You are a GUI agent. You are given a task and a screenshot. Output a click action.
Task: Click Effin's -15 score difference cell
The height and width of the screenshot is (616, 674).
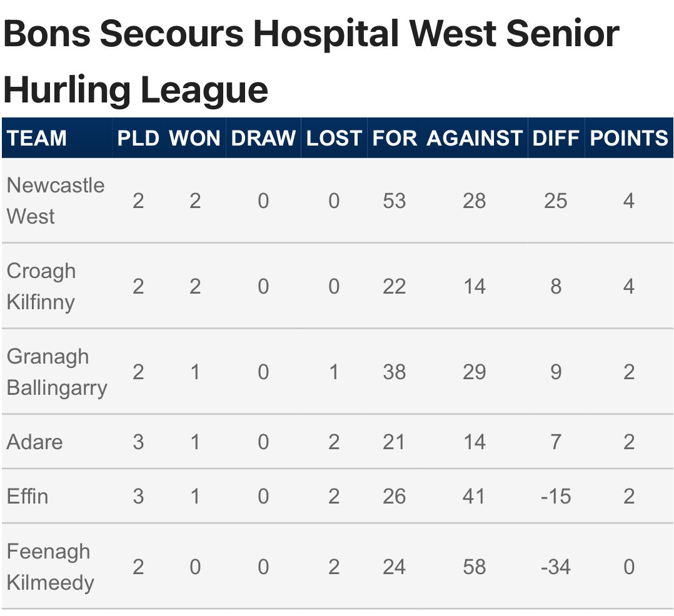click(x=556, y=496)
